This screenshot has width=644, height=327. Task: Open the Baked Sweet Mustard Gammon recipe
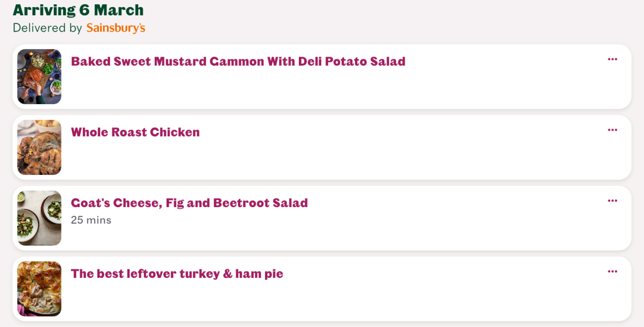click(x=238, y=61)
